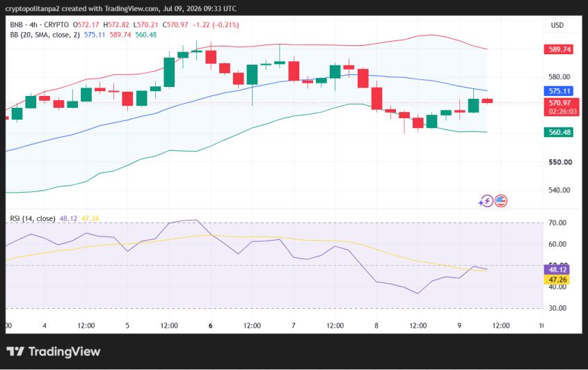Image resolution: width=588 pixels, height=370 pixels.
Task: Select the RSI (14, close) indicator label
Action: [33, 218]
